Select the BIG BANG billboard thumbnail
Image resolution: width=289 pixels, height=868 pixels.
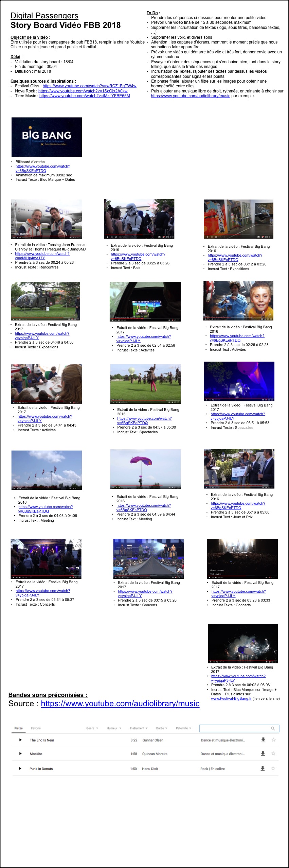47,137
